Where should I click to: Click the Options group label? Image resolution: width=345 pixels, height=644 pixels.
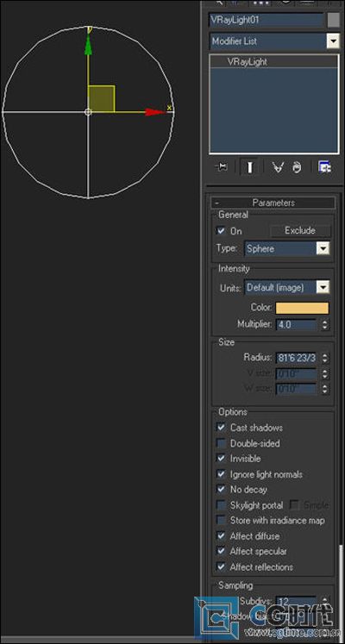(x=233, y=411)
